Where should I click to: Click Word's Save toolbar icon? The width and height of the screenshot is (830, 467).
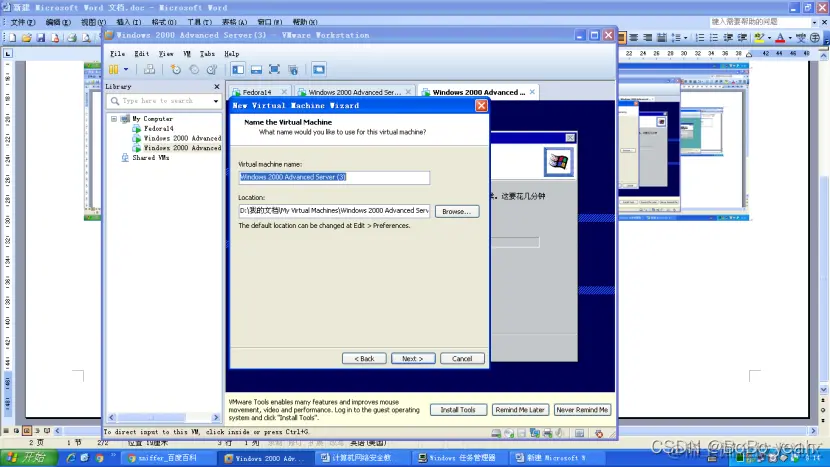41,38
